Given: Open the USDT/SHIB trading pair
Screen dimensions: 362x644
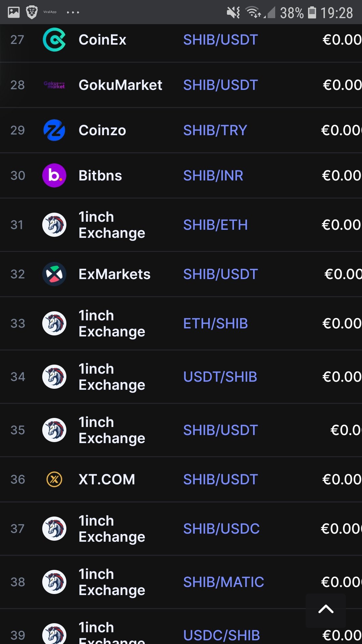Looking at the screenshot, I should coord(220,377).
